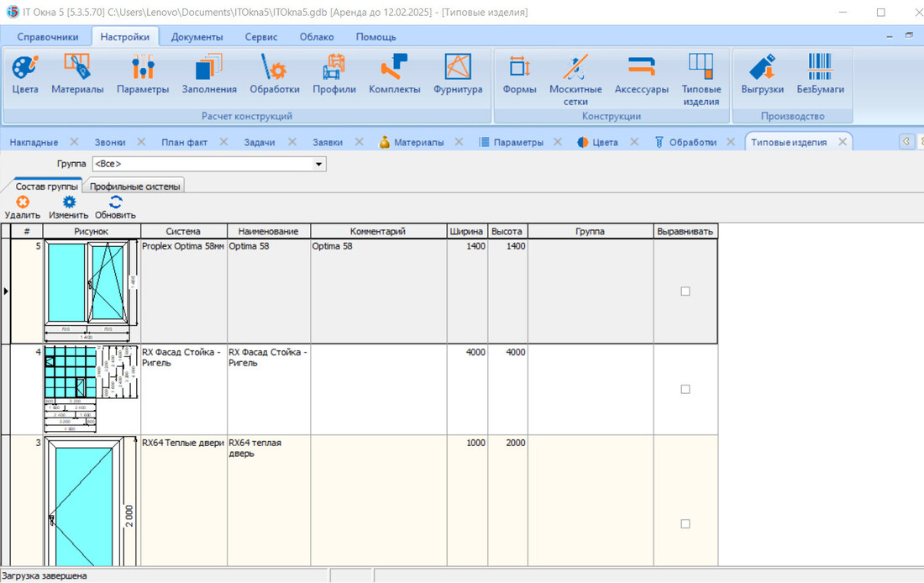
Task: Switch to the Заявки document tab
Action: point(328,142)
